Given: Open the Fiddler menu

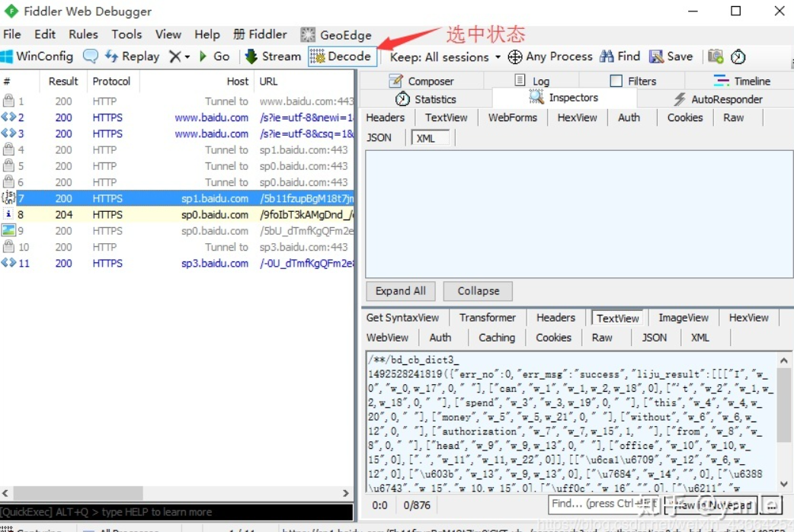Looking at the screenshot, I should point(260,34).
